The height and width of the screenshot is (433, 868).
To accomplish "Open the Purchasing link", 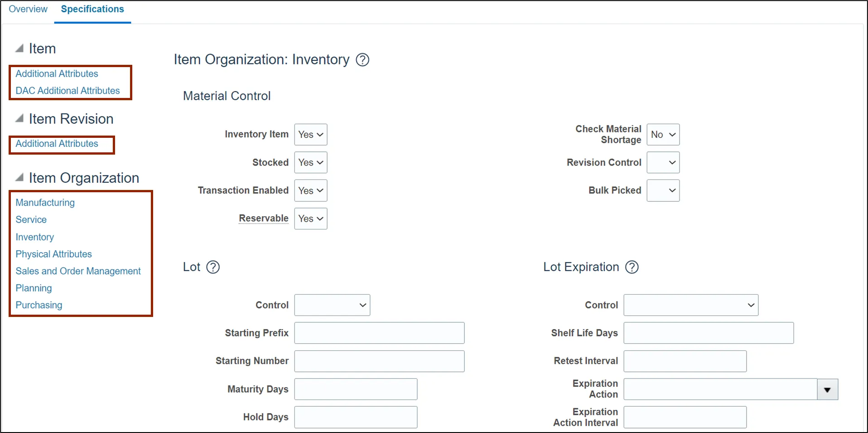I will (x=39, y=305).
